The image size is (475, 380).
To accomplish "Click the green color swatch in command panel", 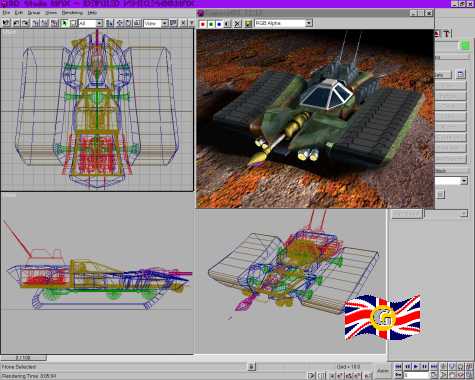I will (465, 45).
